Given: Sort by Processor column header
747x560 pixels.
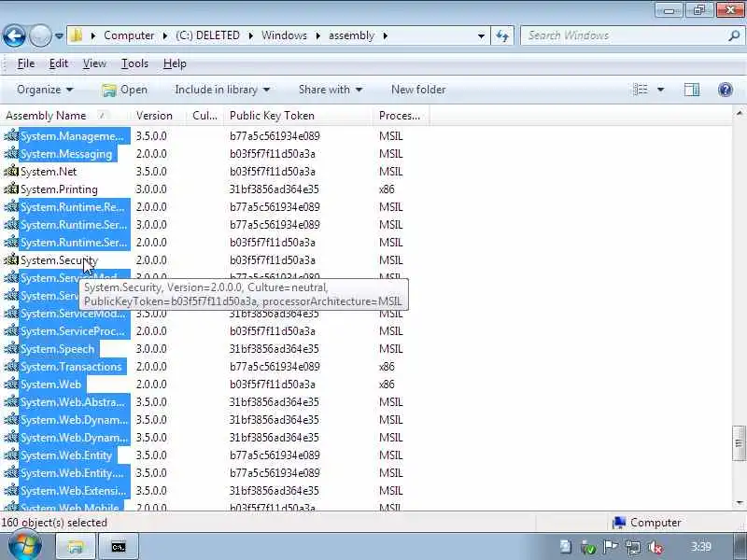Looking at the screenshot, I should (x=402, y=116).
